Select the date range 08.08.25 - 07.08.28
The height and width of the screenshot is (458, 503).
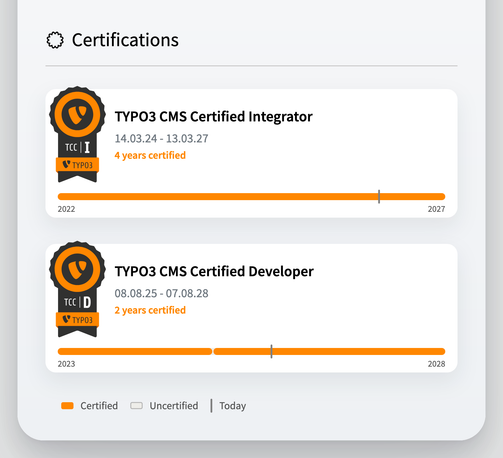(161, 293)
